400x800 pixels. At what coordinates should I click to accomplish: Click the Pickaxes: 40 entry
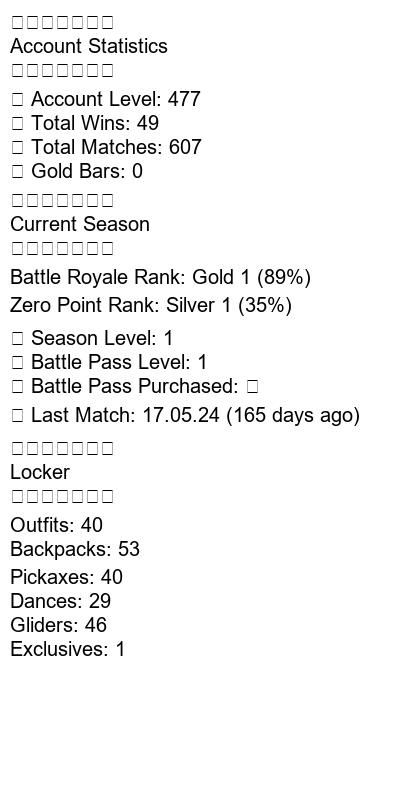coord(66,577)
